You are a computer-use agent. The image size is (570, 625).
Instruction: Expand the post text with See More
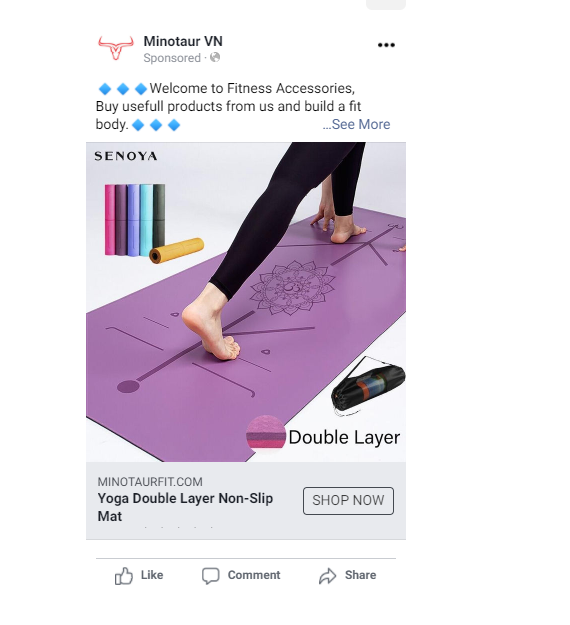pos(356,124)
